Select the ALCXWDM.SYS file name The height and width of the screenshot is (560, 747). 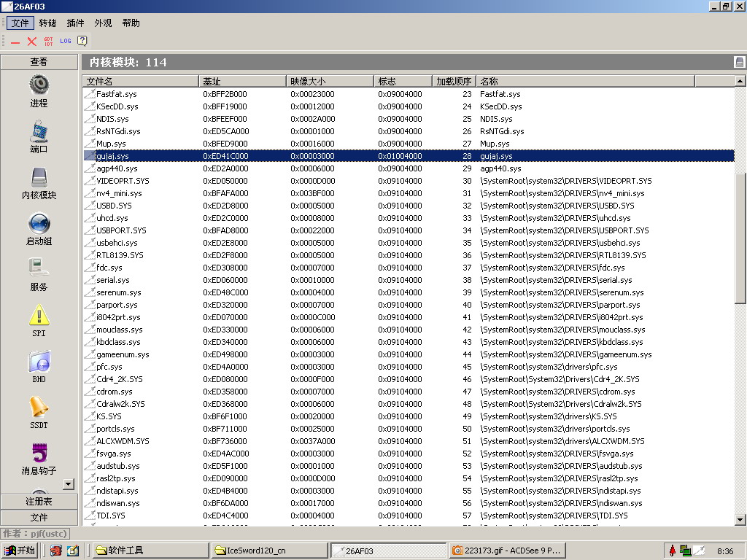(123, 441)
